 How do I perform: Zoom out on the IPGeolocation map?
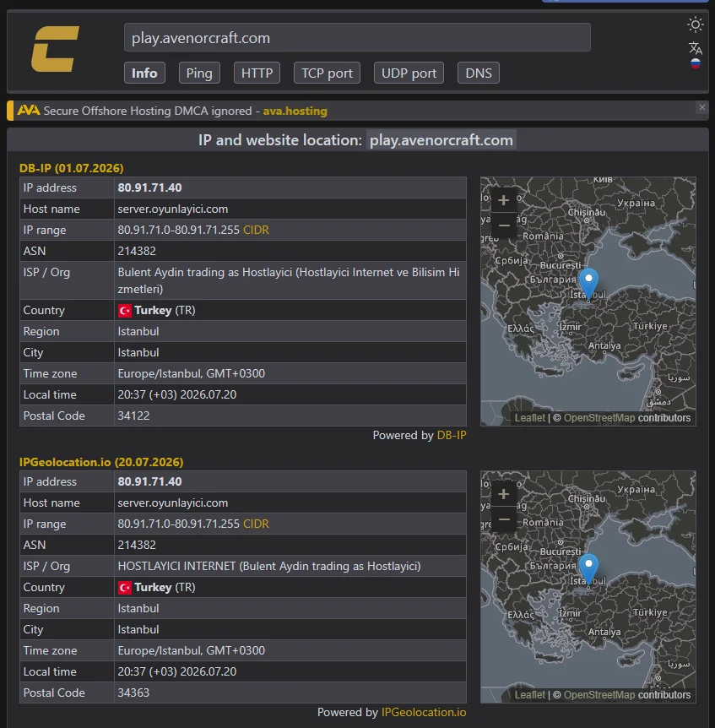point(503,519)
